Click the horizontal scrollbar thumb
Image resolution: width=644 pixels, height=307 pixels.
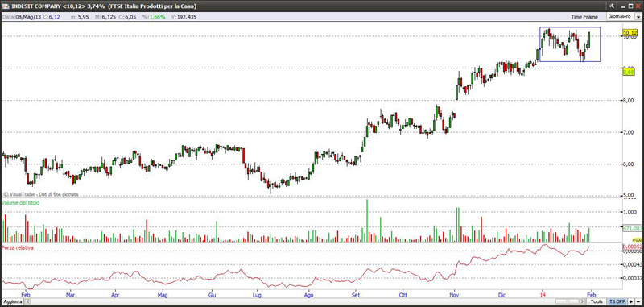pyautogui.click(x=568, y=301)
